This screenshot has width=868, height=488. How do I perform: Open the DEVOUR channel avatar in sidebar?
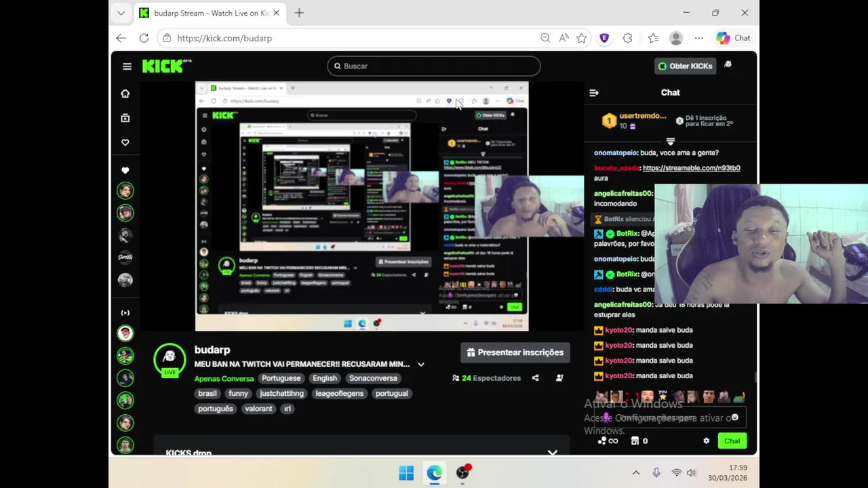coord(125,257)
